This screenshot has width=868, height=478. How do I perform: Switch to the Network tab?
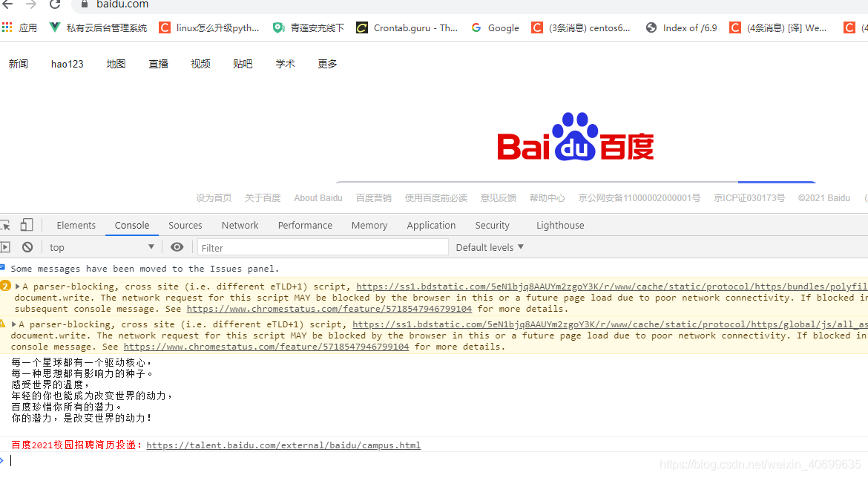240,226
